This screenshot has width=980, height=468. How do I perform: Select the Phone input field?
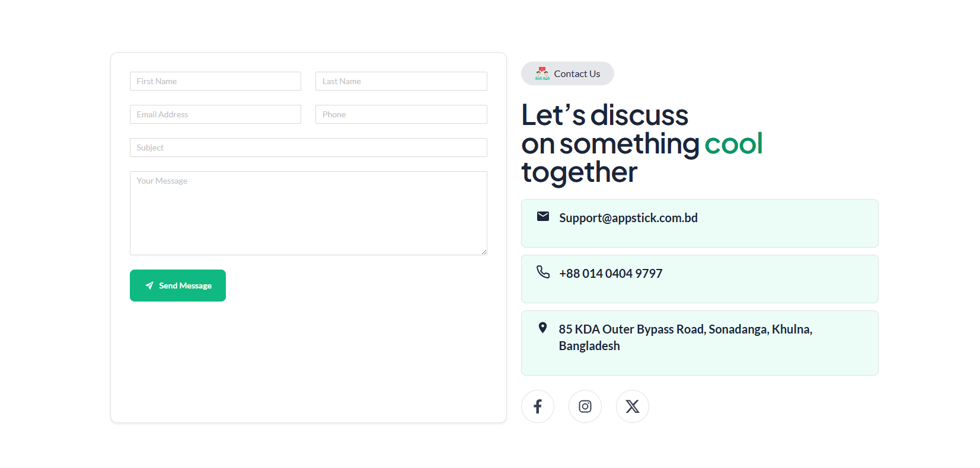tap(401, 114)
